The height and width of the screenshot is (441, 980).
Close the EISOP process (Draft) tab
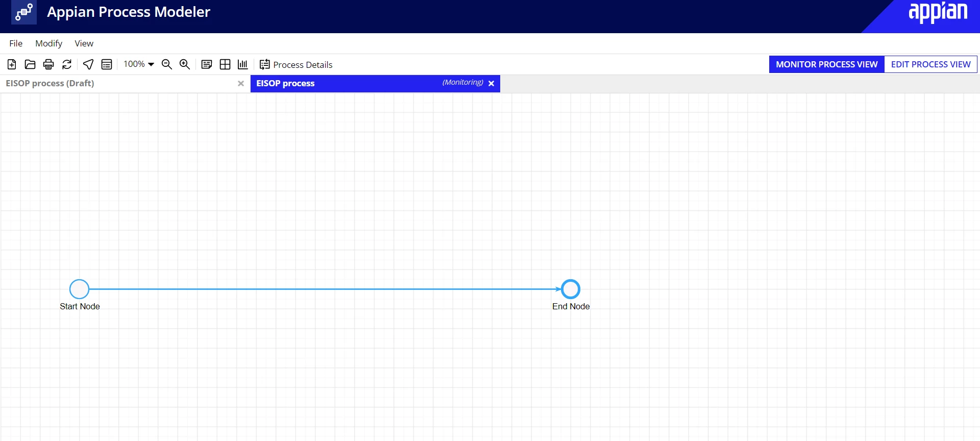[241, 84]
